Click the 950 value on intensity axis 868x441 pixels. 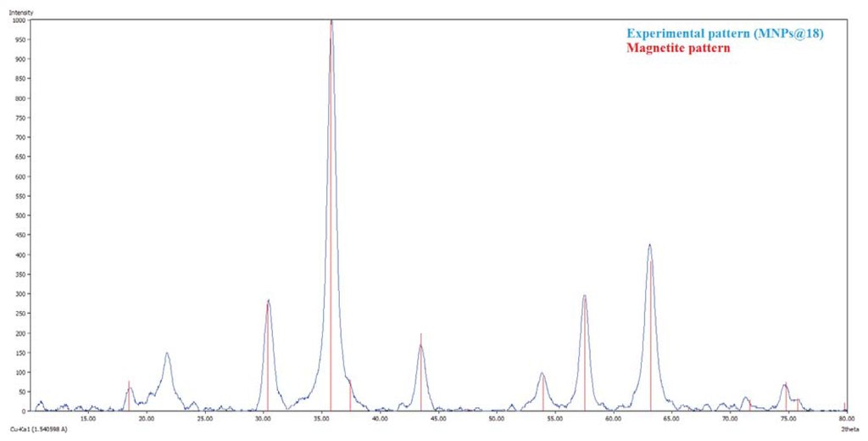coord(21,40)
